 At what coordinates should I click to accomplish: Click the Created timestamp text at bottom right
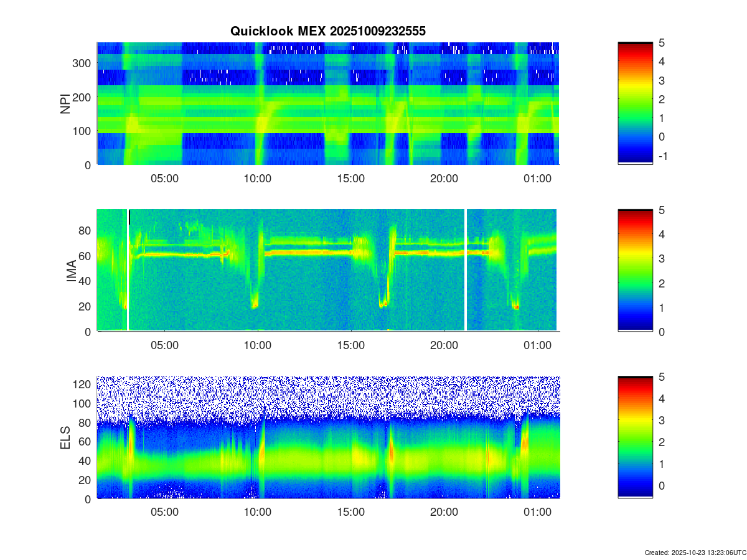coord(695,553)
